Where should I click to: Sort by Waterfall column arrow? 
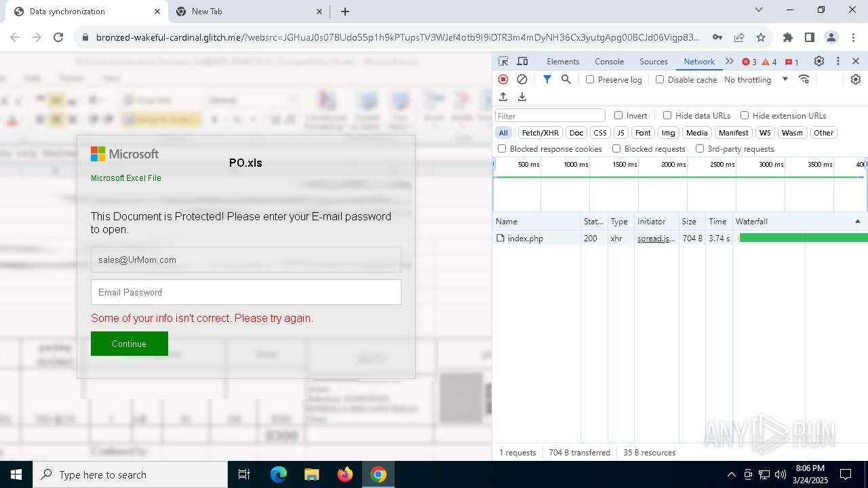coord(857,222)
